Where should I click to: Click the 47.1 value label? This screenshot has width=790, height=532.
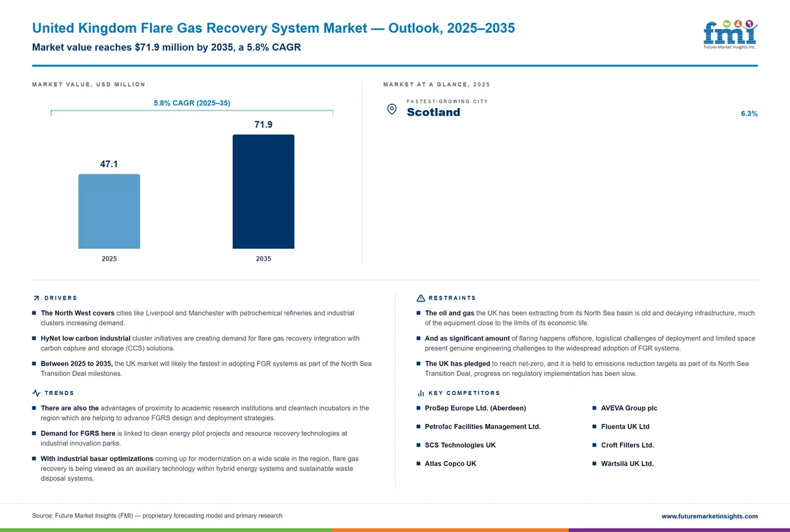[109, 164]
